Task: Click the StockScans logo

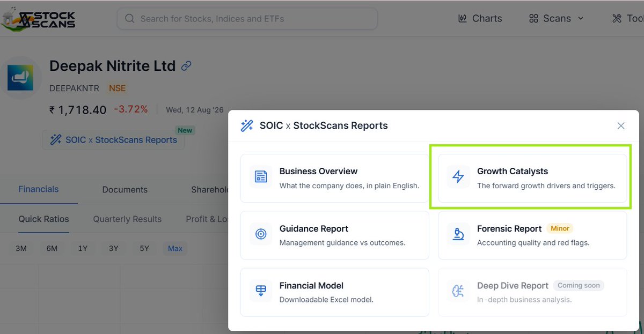Action: [x=38, y=19]
